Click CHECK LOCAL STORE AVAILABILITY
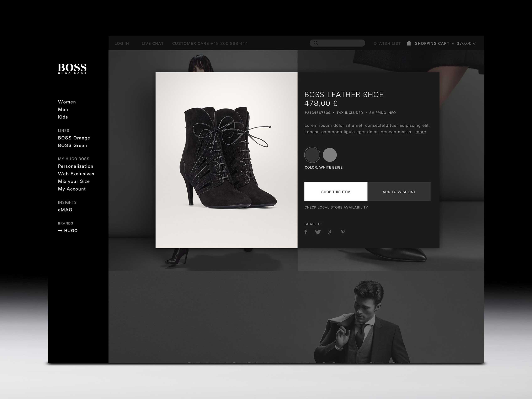Image resolution: width=532 pixels, height=399 pixels. click(336, 207)
